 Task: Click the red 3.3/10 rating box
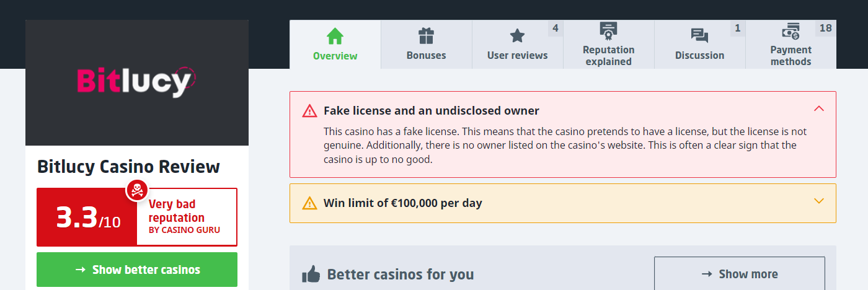pos(87,217)
